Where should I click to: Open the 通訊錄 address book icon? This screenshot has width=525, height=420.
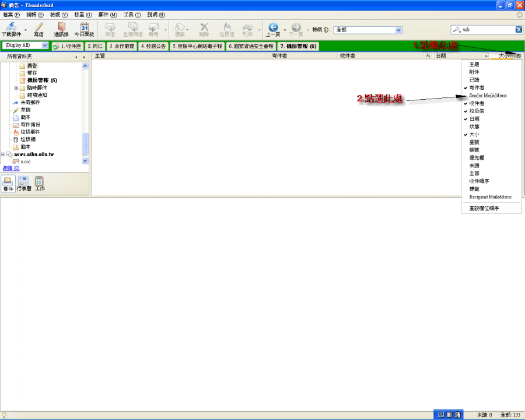(61, 27)
